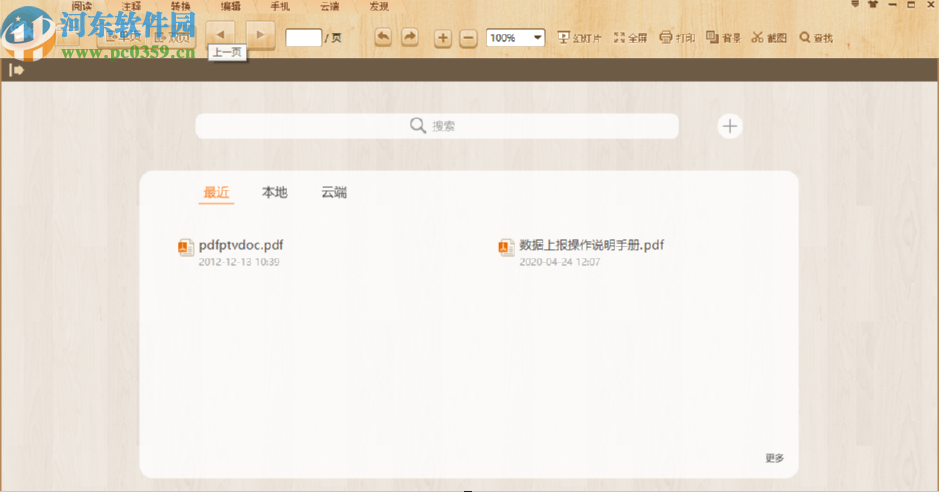Select the 本地 (Local) tab
939x492 pixels.
[274, 192]
